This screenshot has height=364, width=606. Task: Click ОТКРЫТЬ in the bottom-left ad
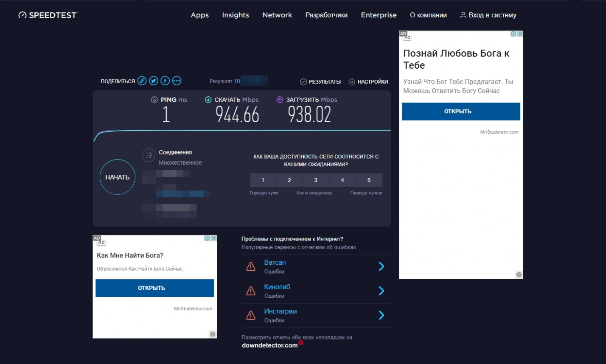154,288
